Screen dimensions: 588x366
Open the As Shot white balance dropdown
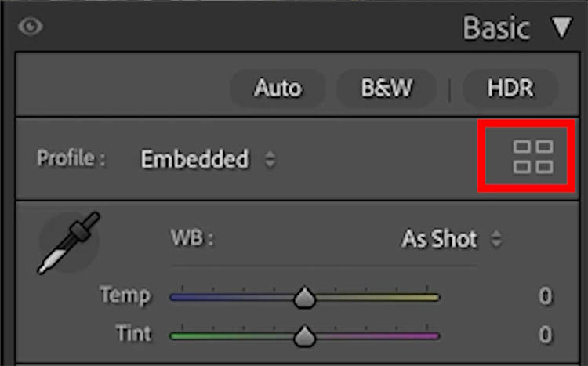451,239
